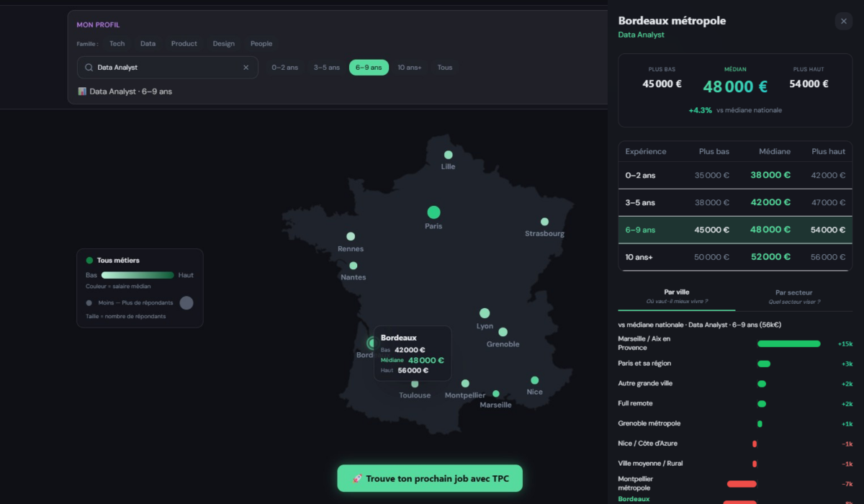Select the 10 ans+ table row

point(735,257)
